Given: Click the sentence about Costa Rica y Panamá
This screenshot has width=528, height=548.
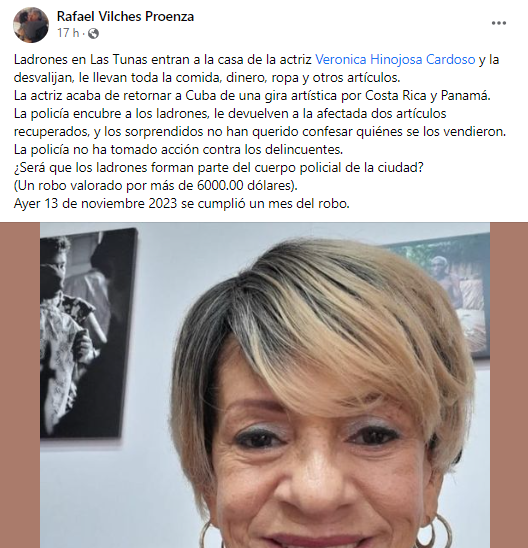Looking at the screenshot, I should 252,95.
